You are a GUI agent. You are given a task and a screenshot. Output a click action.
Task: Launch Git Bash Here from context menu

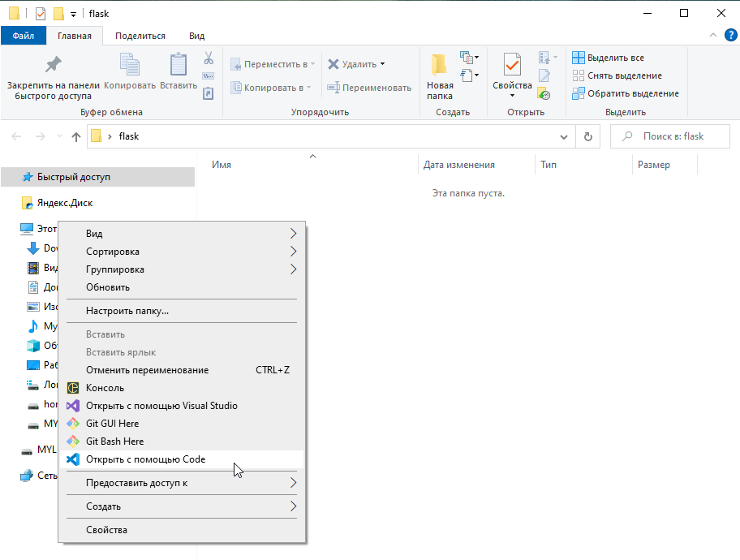coord(114,442)
